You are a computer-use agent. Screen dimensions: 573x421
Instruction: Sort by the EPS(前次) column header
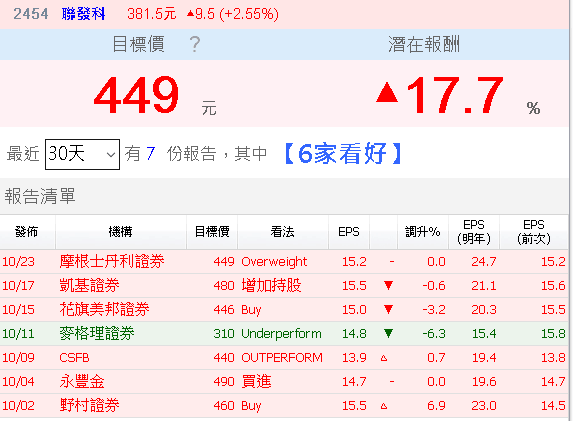pyautogui.click(x=534, y=232)
